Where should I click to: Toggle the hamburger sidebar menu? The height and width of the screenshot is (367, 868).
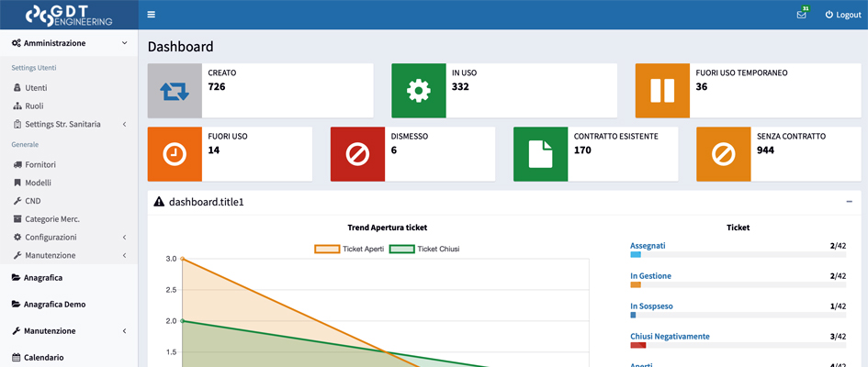click(152, 15)
